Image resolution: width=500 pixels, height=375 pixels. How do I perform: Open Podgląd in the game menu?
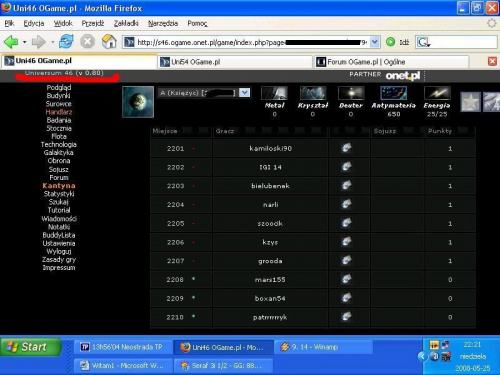point(59,87)
